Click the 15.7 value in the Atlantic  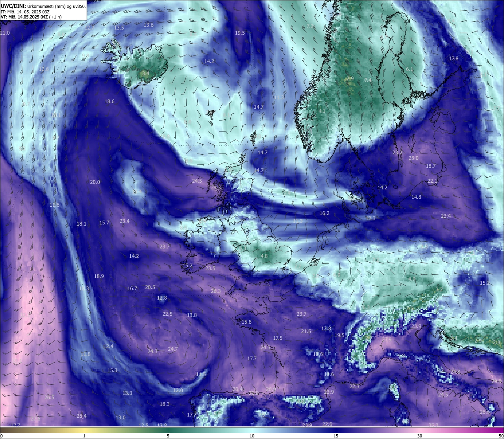point(104,223)
